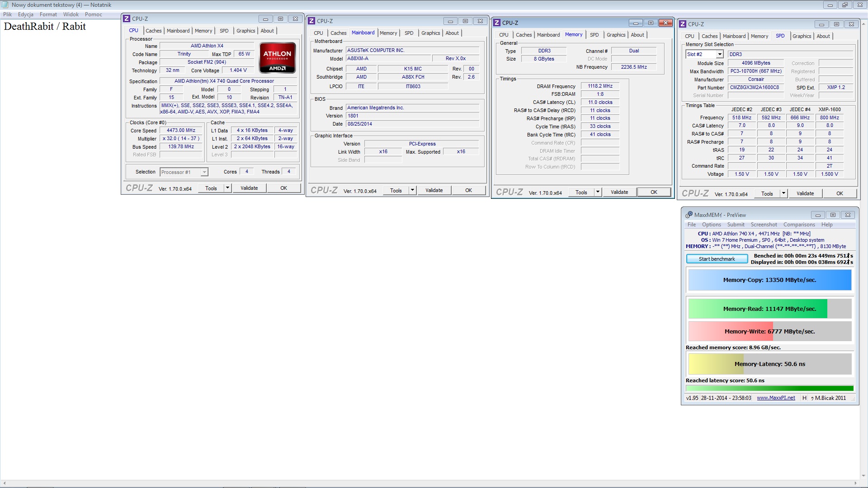868x488 pixels.
Task: Click the CPU-Z icon of Memory window
Action: click(x=497, y=23)
